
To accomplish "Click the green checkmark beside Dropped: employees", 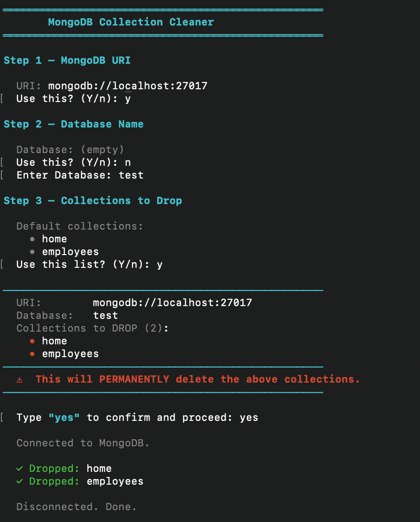I will pyautogui.click(x=20, y=481).
